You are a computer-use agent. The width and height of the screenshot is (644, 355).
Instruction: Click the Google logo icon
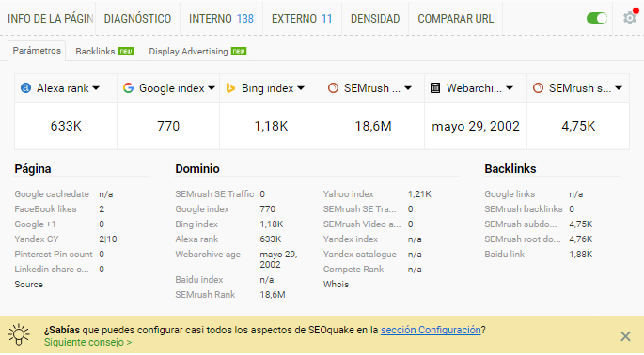128,88
